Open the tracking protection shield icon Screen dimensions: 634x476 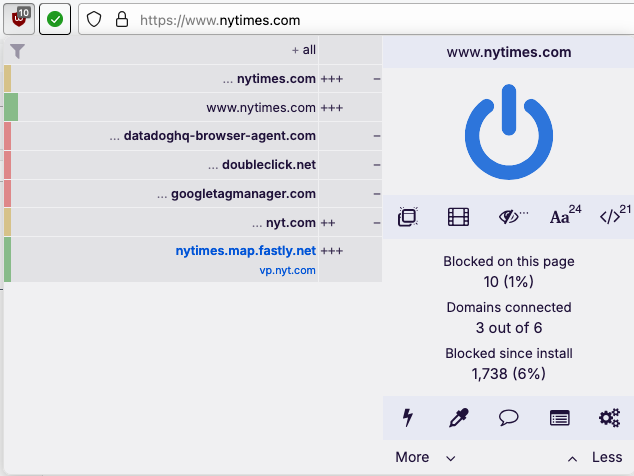pos(94,19)
